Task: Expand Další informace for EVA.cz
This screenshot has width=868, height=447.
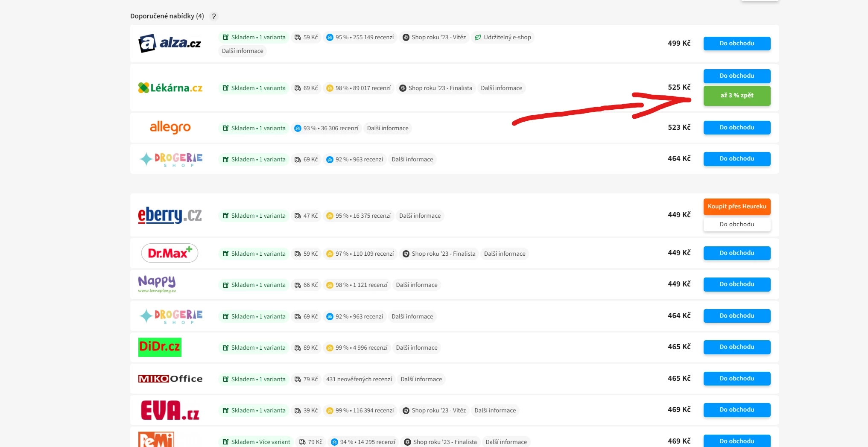Action: coord(495,410)
